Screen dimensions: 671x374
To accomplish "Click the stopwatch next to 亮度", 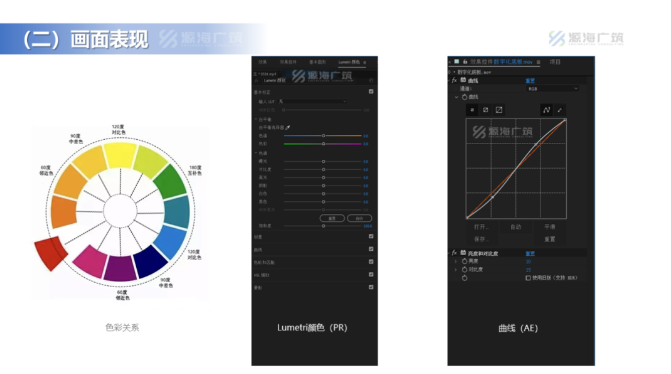I will 465,261.
